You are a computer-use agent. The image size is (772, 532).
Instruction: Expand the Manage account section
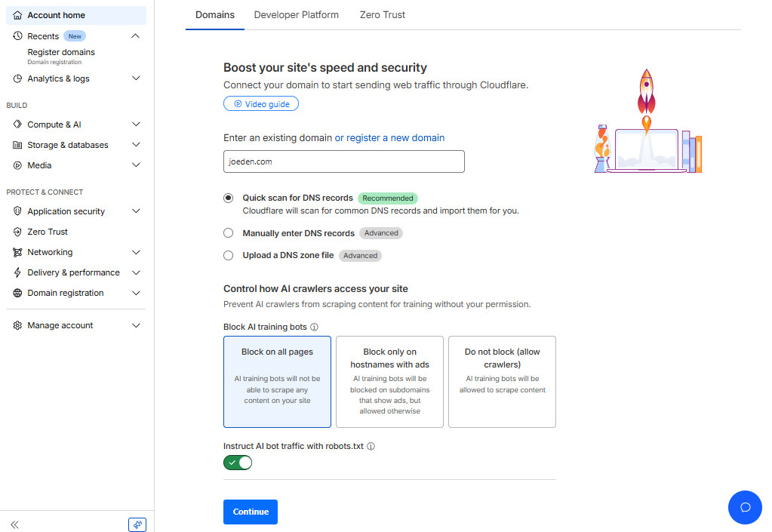(x=136, y=325)
